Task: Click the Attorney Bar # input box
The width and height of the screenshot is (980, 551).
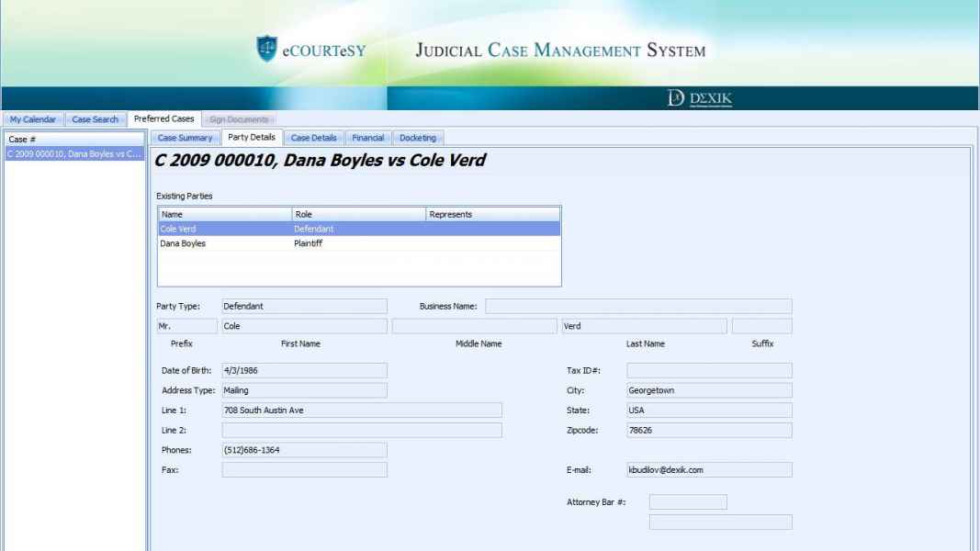Action: click(687, 502)
